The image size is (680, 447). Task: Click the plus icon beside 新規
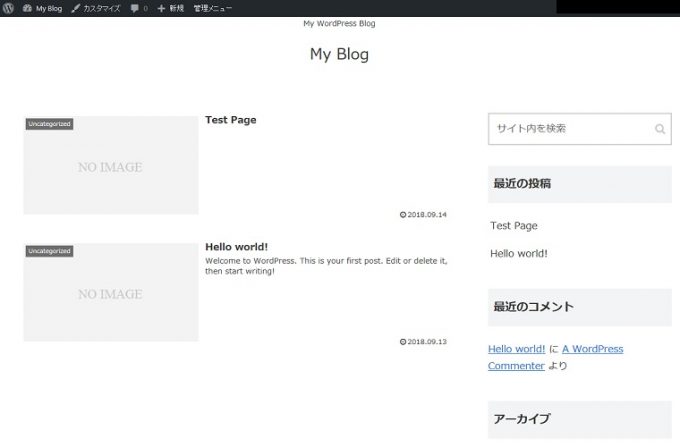[161, 8]
